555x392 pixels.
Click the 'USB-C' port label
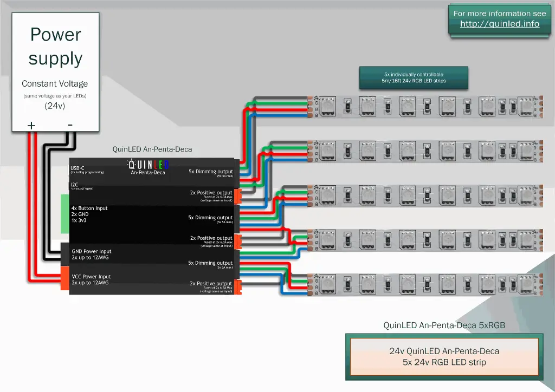[x=77, y=168]
